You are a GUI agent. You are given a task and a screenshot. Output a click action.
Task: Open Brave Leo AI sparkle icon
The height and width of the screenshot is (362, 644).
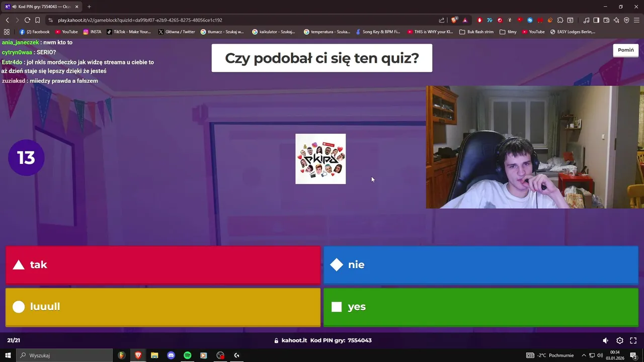click(x=616, y=20)
